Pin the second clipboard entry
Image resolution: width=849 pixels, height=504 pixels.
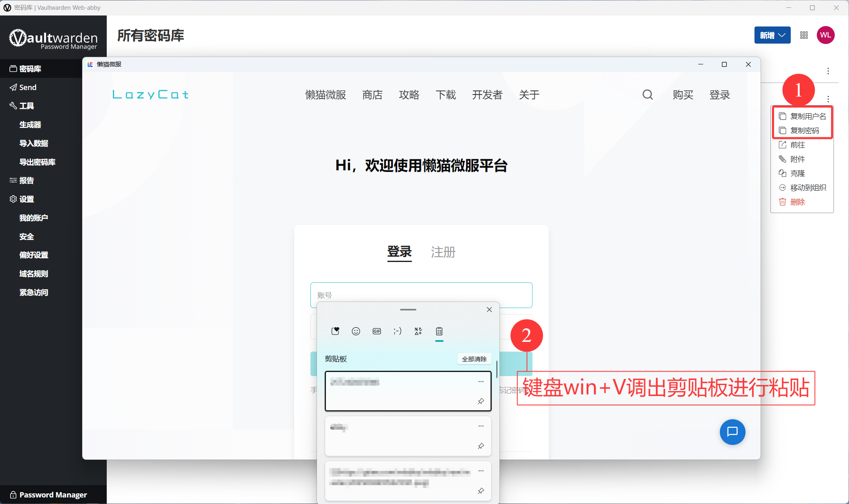(x=481, y=446)
